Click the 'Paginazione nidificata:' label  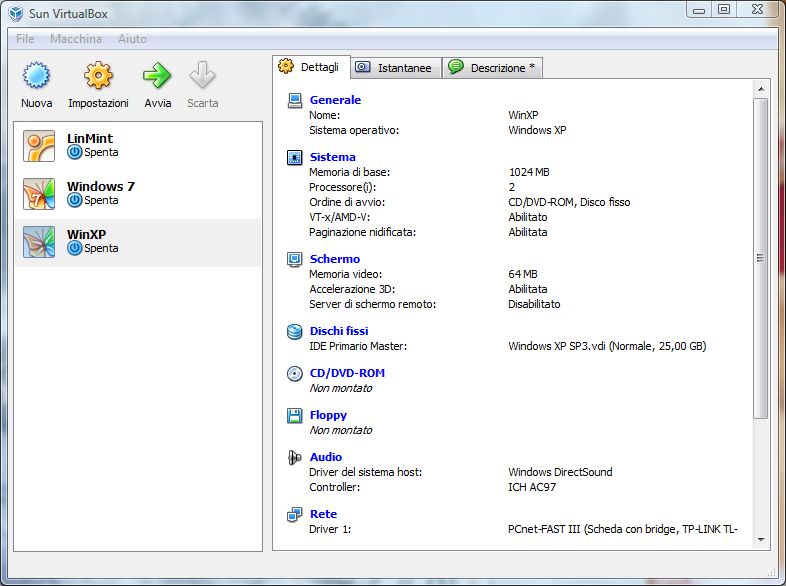pyautogui.click(x=362, y=232)
